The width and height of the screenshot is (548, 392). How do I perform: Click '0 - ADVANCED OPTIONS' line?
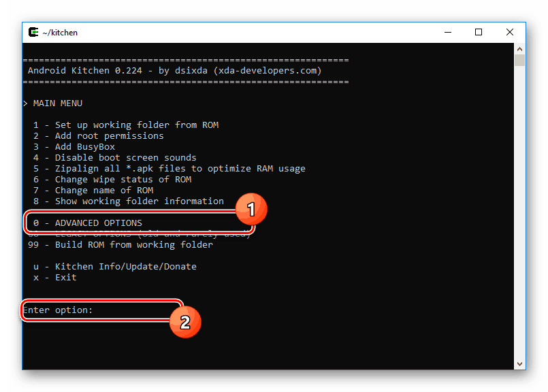point(88,223)
